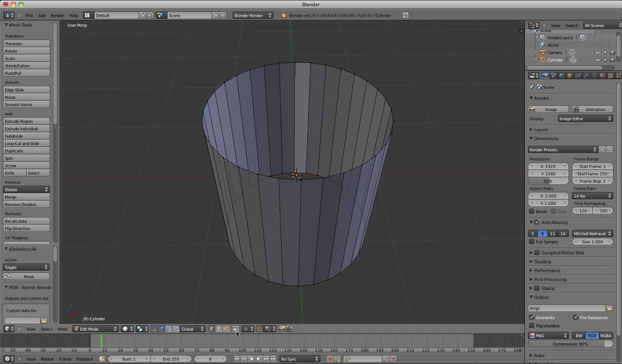Open the World properties tab icon
This screenshot has width=622, height=364.
pyautogui.click(x=562, y=75)
